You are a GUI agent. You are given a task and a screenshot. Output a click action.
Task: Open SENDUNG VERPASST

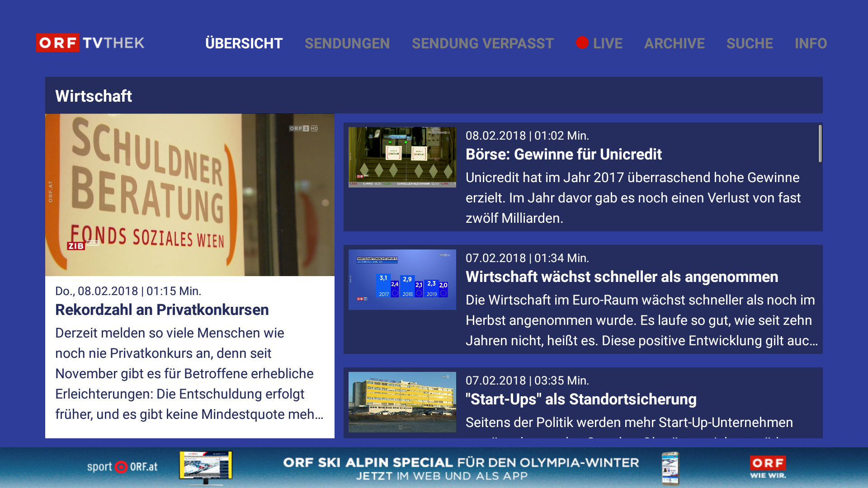[482, 43]
